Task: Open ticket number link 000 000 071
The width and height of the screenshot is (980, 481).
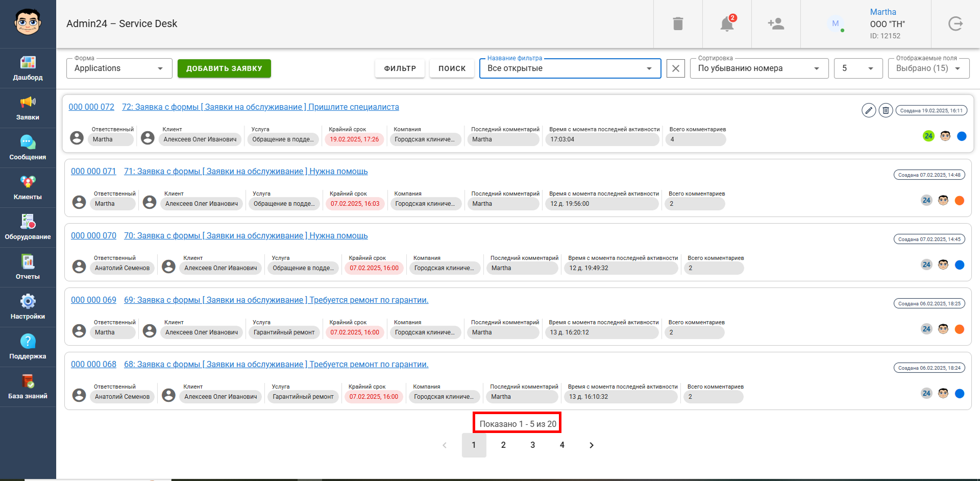Action: coord(93,172)
